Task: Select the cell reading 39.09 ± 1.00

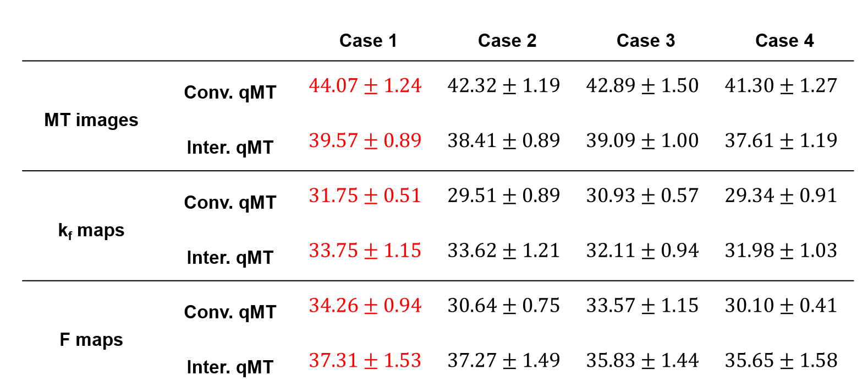Action: pos(642,141)
